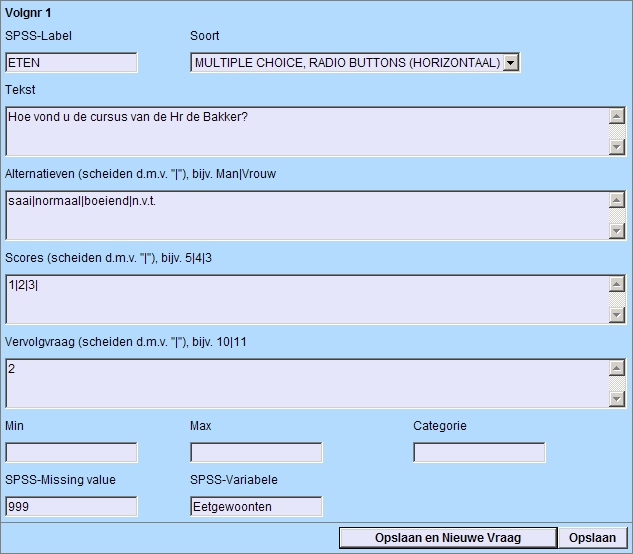The height and width of the screenshot is (554, 633).
Task: Click scroll down arrow in Alternatieven box
Action: pyautogui.click(x=616, y=231)
